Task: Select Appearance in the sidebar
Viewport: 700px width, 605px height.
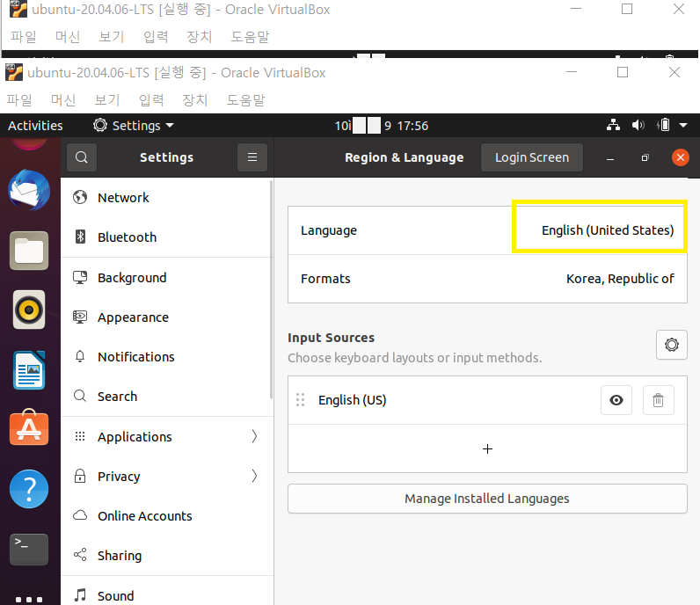Action: click(x=166, y=317)
